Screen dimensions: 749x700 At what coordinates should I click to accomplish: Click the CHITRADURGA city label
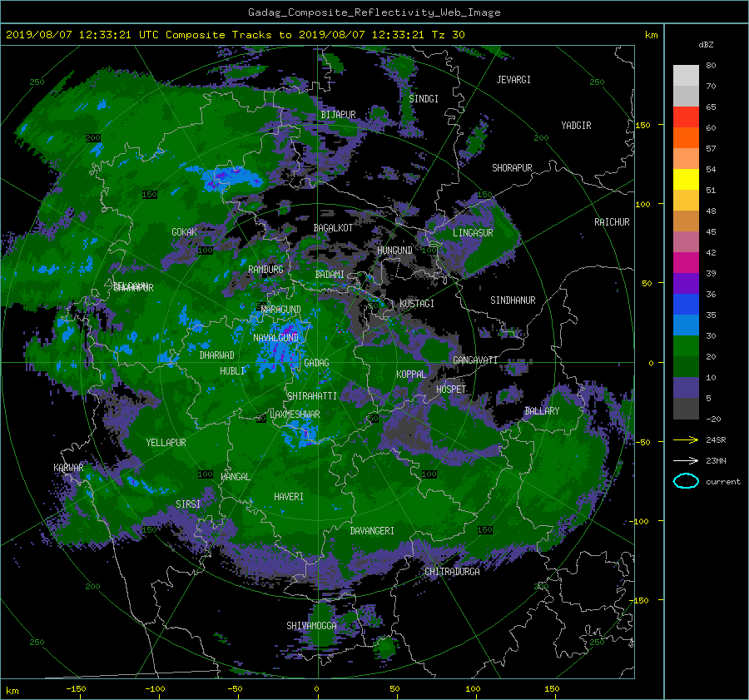[452, 572]
